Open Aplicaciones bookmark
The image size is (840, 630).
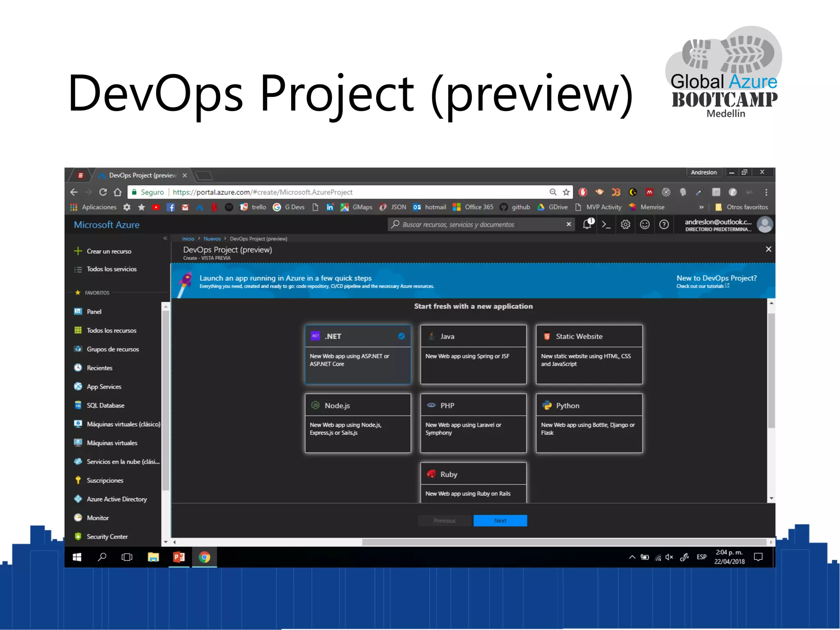pos(94,207)
